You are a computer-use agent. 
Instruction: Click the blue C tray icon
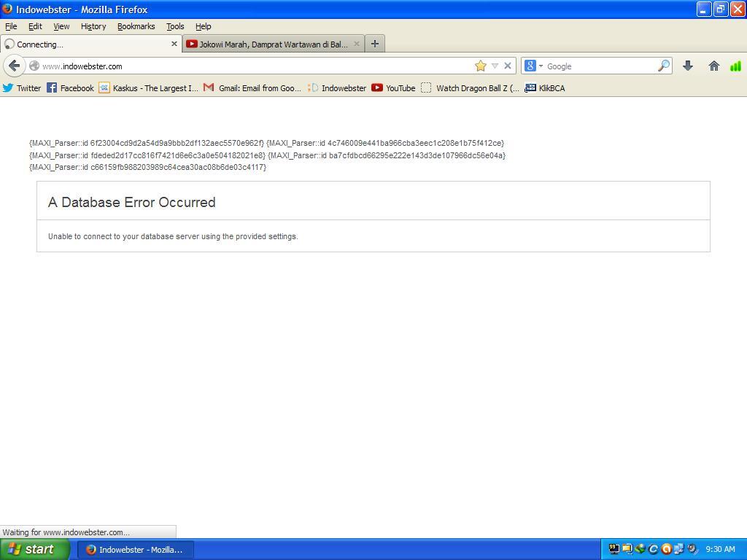pyautogui.click(x=653, y=549)
